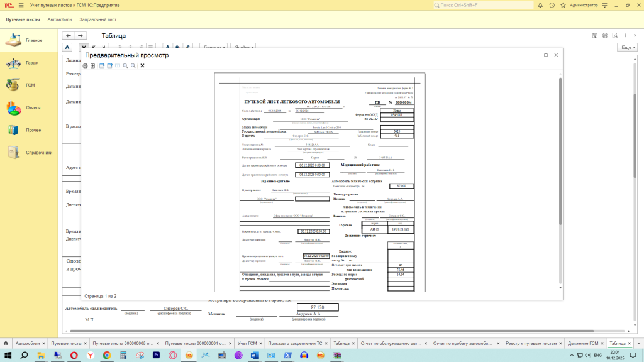Go to the home start page tab
Viewport: 644px width, 362px height.
tap(6, 343)
